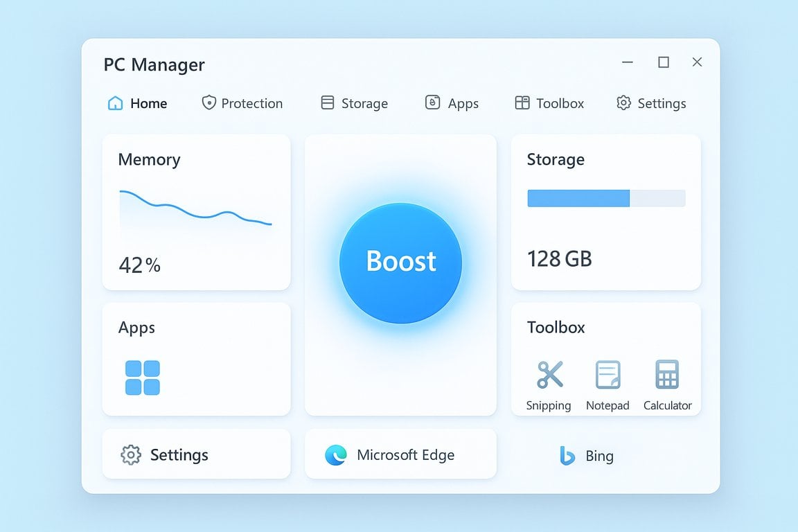Maximize the PC Manager window
798x532 pixels.
point(664,62)
